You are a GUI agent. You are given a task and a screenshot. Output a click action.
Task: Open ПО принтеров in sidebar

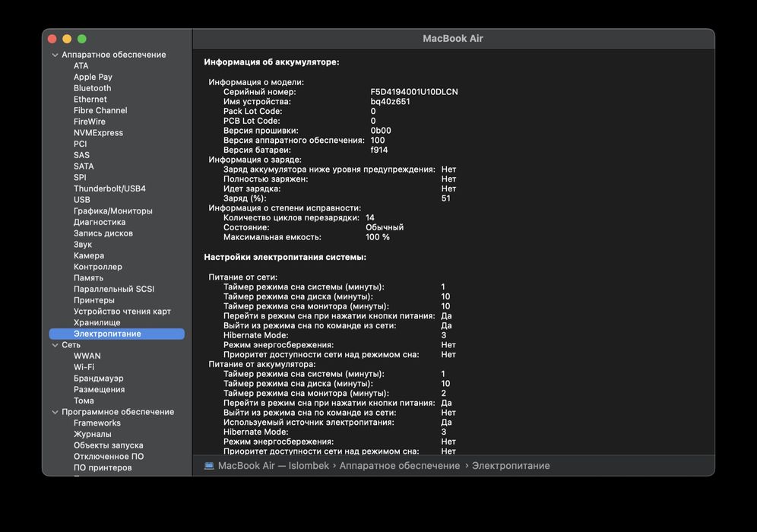[103, 467]
